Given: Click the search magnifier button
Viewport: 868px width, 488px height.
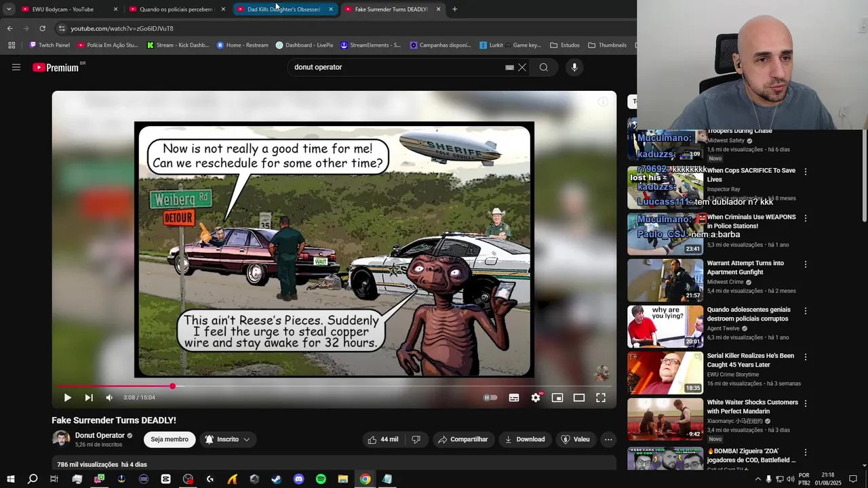Looking at the screenshot, I should [544, 67].
